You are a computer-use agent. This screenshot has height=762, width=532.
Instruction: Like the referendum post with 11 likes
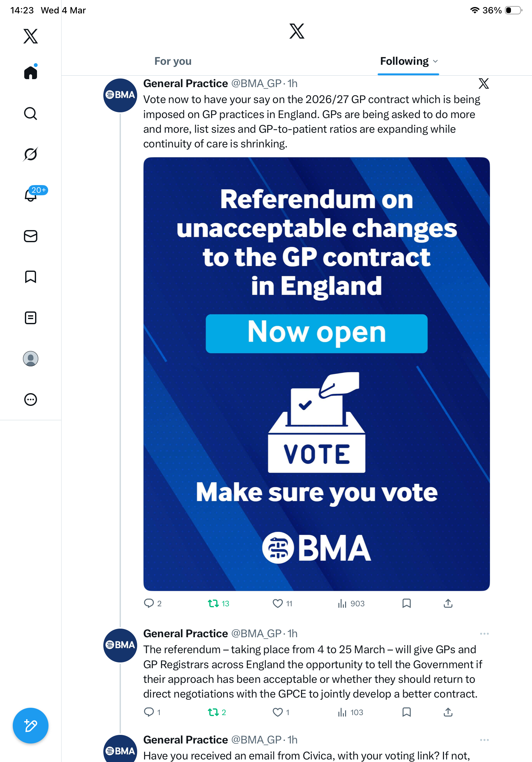point(282,603)
